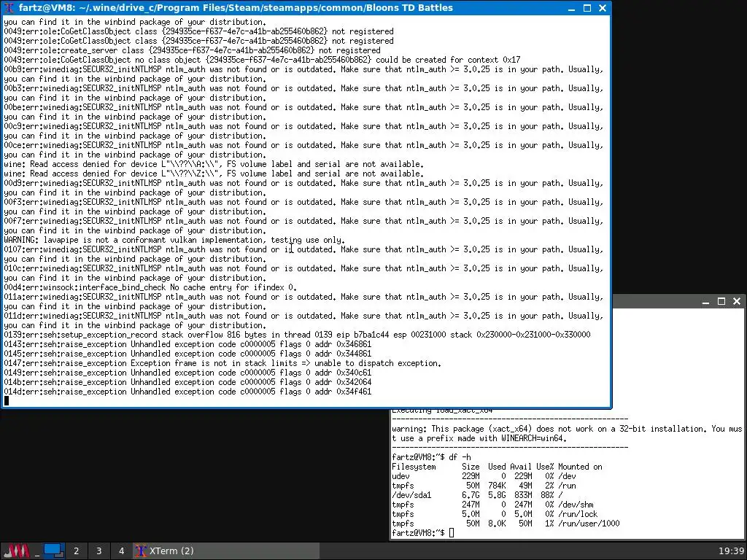Click the 'Read access denied for device' A: line
Image resolution: width=747 pixels, height=560 pixels.
click(214, 164)
